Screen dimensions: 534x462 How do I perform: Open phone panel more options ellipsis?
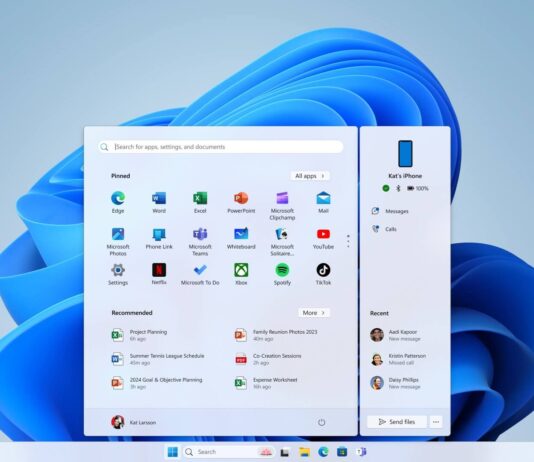(x=436, y=422)
